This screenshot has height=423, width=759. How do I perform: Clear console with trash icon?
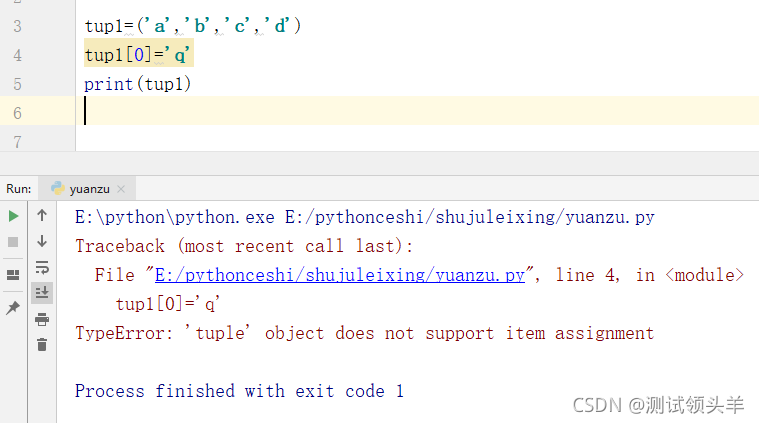(42, 345)
